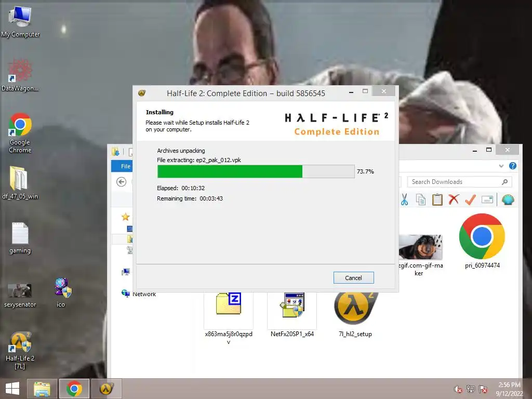Viewport: 532px width, 399px height.
Task: Focus the Search Downloads field
Action: (459, 182)
